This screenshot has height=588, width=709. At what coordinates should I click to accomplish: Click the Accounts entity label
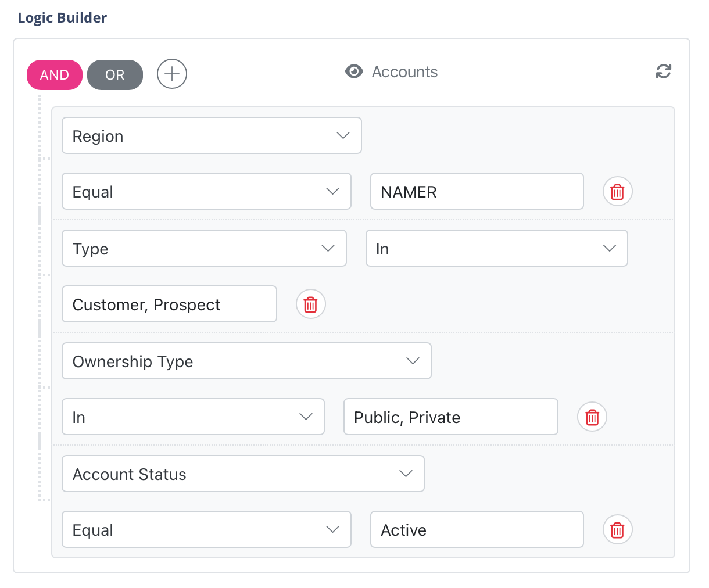[404, 71]
